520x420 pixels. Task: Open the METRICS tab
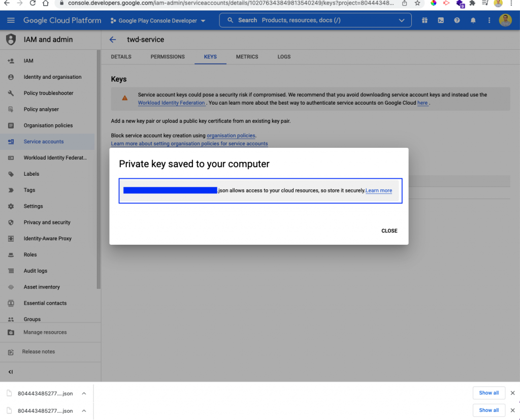pos(247,57)
